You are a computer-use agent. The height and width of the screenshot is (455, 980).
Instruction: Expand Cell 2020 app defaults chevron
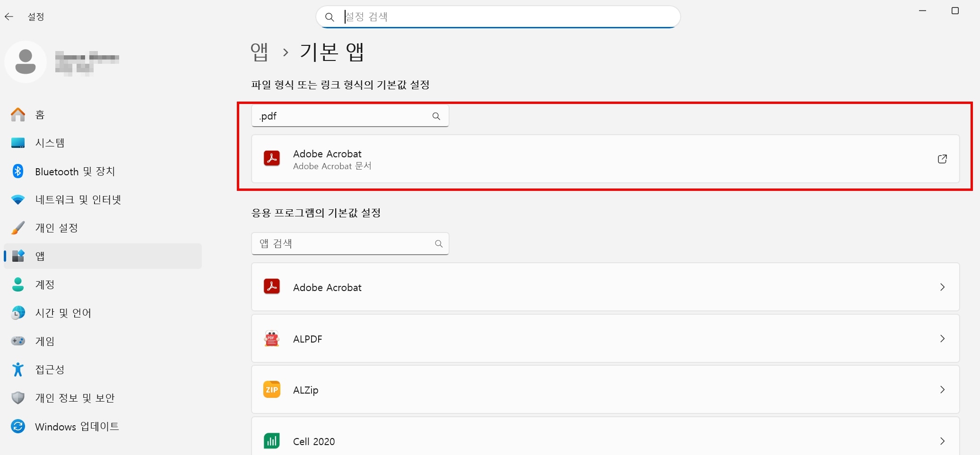942,441
